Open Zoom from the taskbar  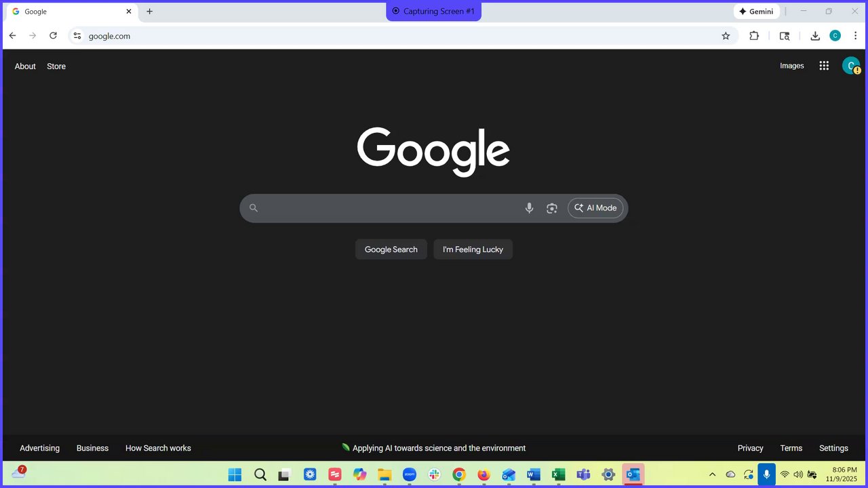(409, 474)
